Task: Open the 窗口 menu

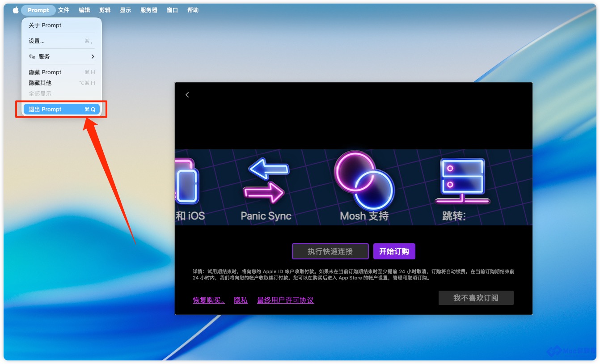Action: (x=173, y=10)
